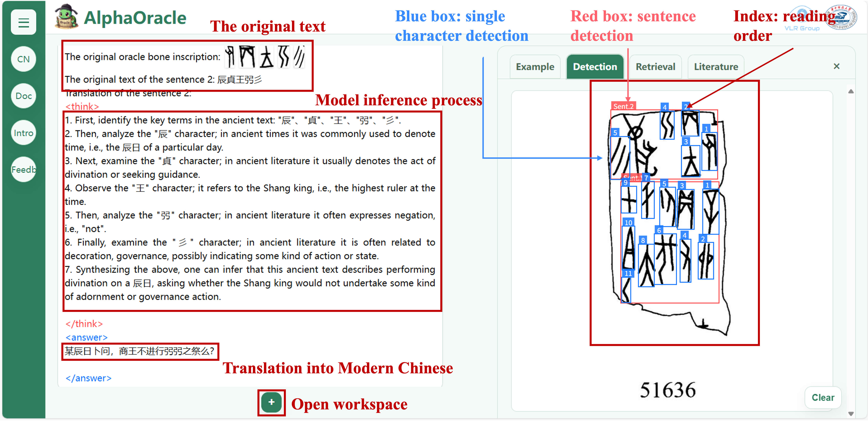The height and width of the screenshot is (423, 868).
Task: Open the Feedback sidebar button
Action: pos(23,169)
